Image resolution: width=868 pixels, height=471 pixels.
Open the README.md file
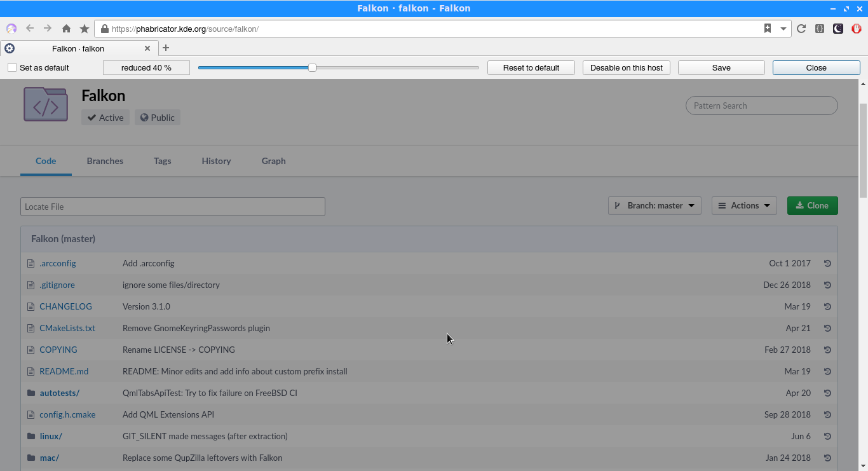pos(64,371)
